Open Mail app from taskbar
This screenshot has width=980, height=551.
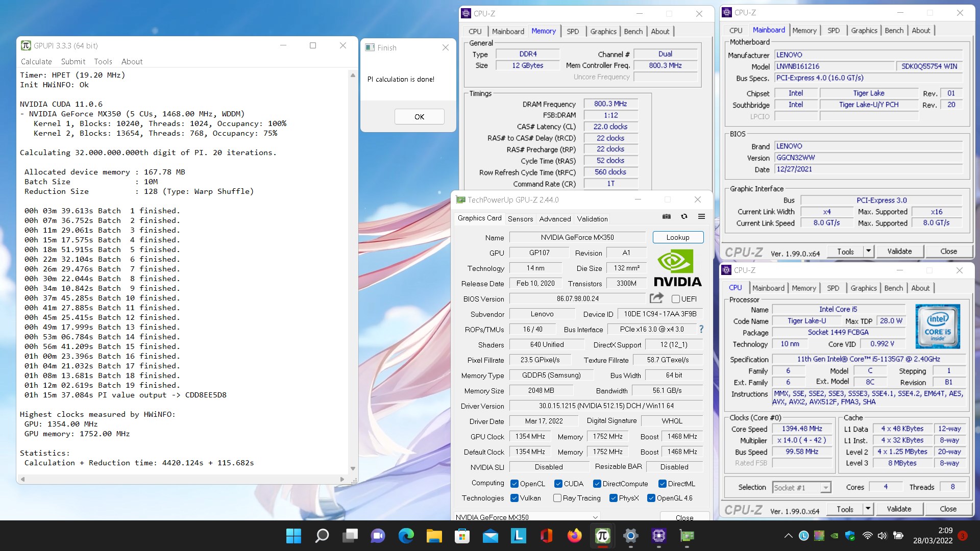point(491,536)
